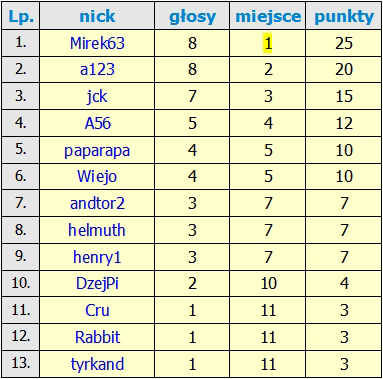Viewport: 383px width, 379px height.
Task: Select the tyrkand nick link
Action: pos(97,364)
